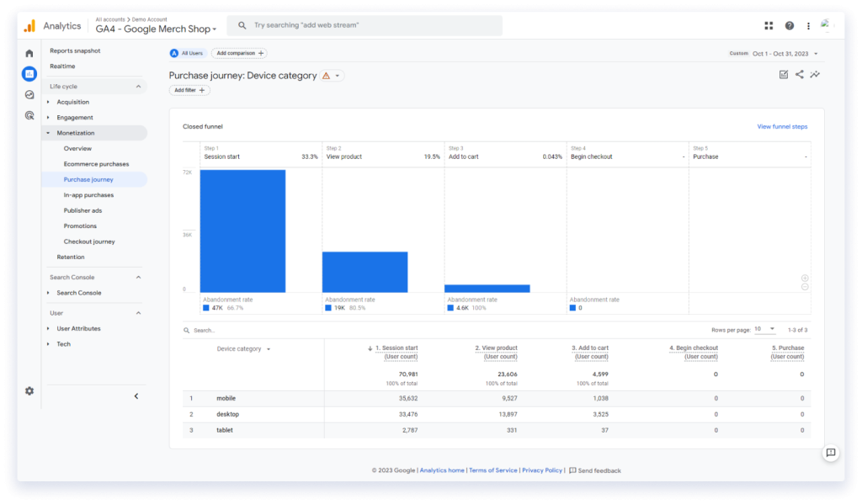Share this report using the share icon
Viewport: 862px width, 504px height.
797,74
